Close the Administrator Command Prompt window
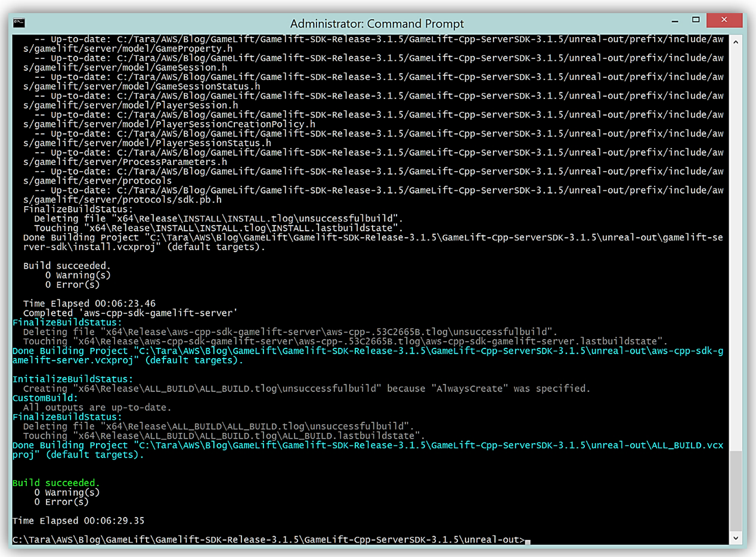This screenshot has height=557, width=756. pyautogui.click(x=724, y=21)
